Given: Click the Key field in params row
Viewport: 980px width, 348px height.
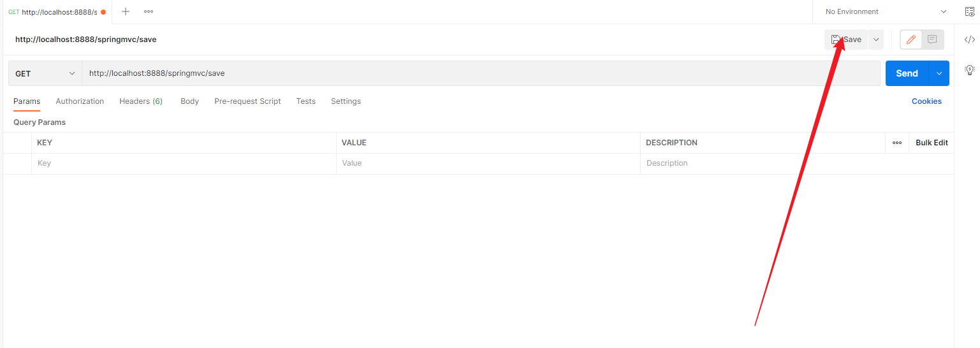Looking at the screenshot, I should click(184, 163).
